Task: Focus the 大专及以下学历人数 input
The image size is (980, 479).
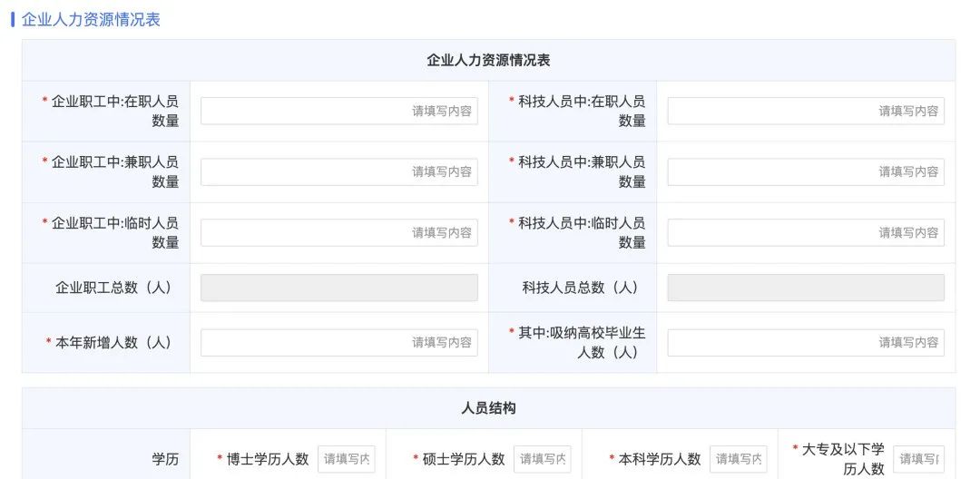Action: pos(917,459)
